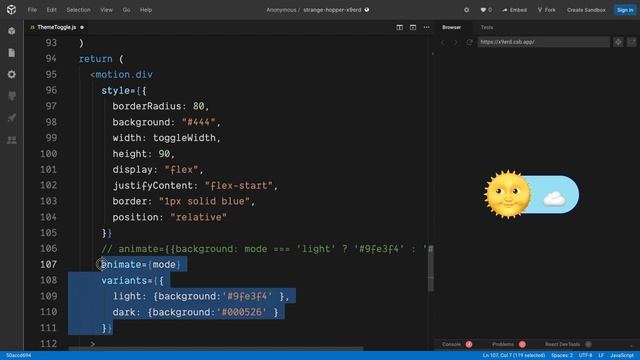Click the settings gear in top bar
640x360 pixels.
[466, 10]
